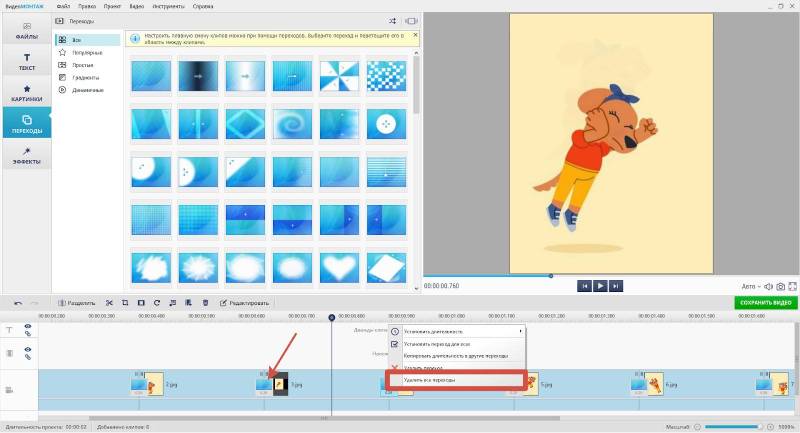The width and height of the screenshot is (800, 433).
Task: Click the text track T icon
Action: (9, 330)
